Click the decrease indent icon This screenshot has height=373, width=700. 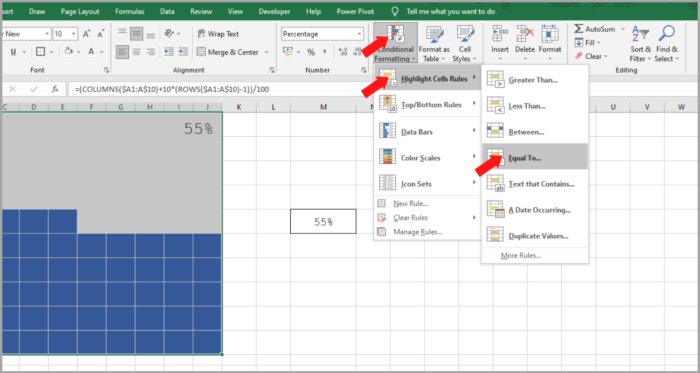click(169, 52)
